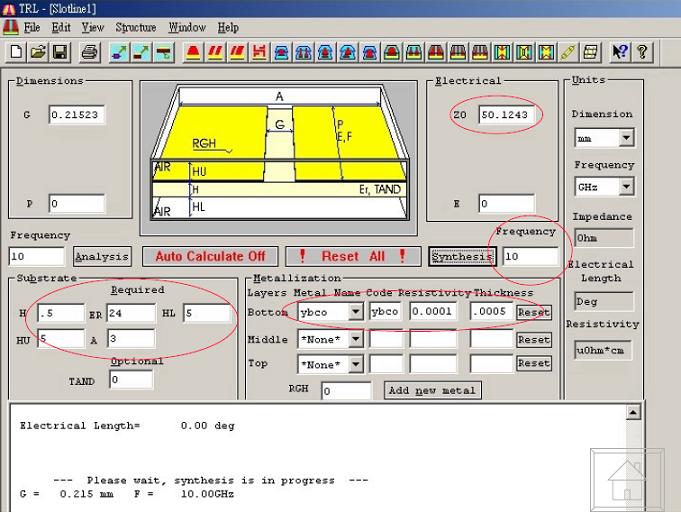Open the Edit menu
Image resolution: width=681 pixels, height=513 pixels.
[61, 27]
